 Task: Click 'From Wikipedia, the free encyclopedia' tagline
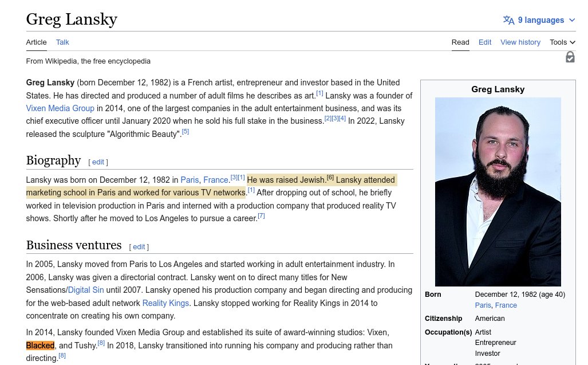point(88,61)
